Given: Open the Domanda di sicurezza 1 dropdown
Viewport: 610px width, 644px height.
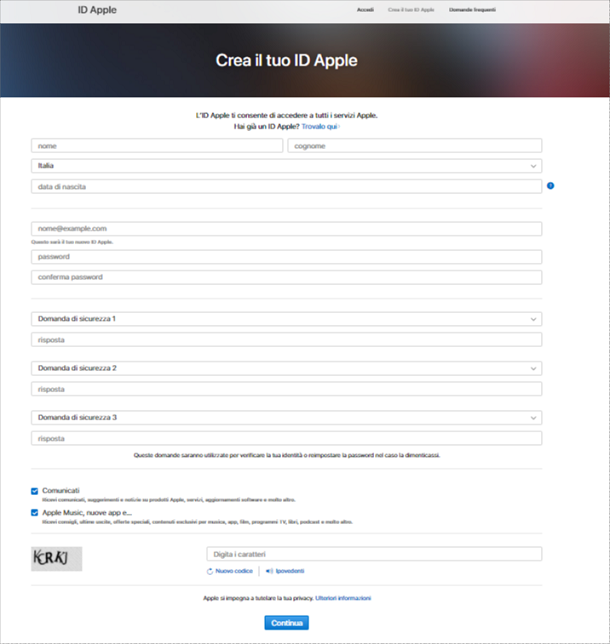Looking at the screenshot, I should 286,319.
